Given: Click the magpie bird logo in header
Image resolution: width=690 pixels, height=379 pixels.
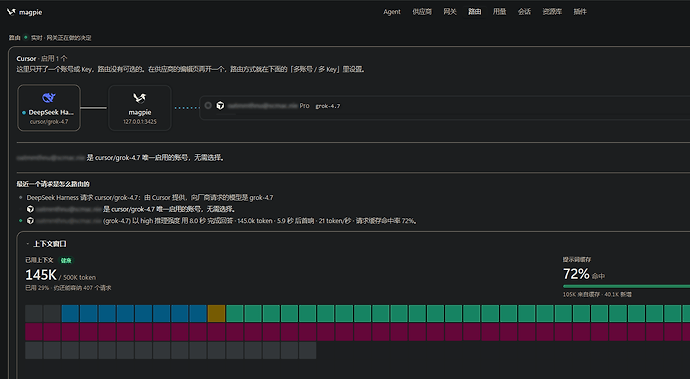Looking at the screenshot, I should (11, 12).
